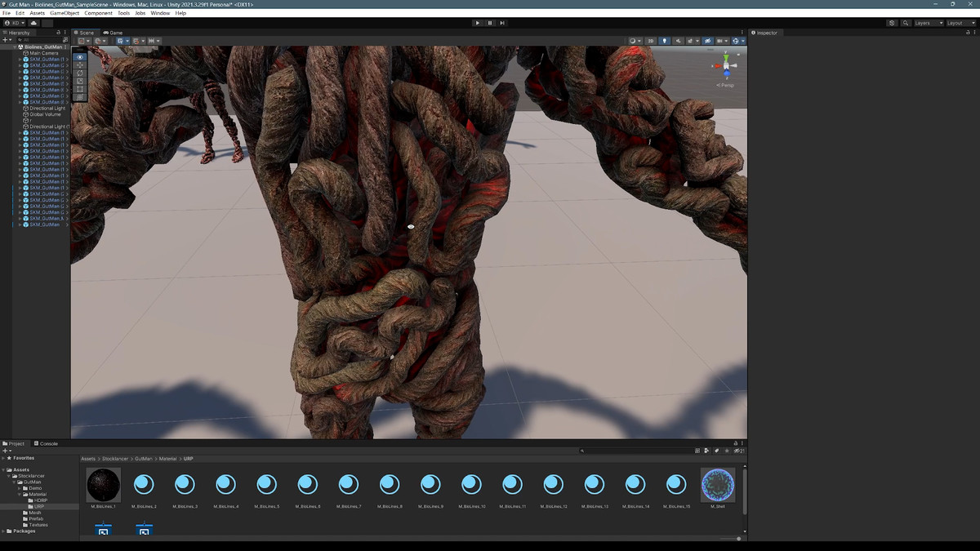
Task: Toggle scene lighting bulb icon
Action: (x=664, y=41)
